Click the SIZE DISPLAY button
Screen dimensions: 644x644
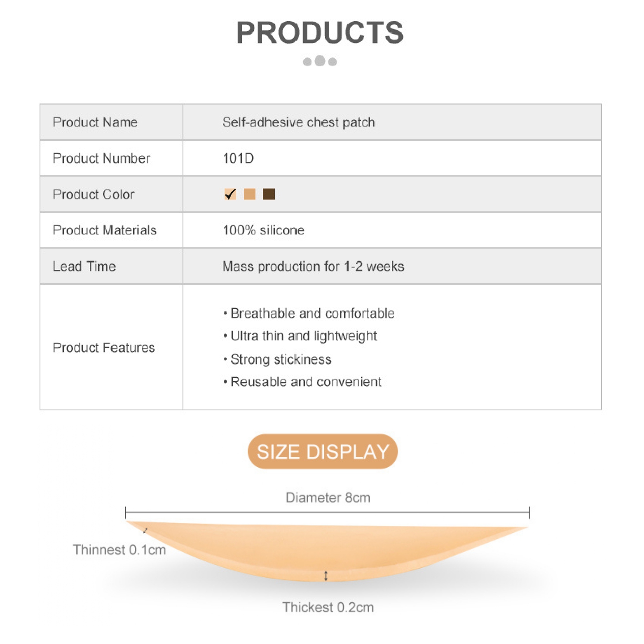pyautogui.click(x=323, y=452)
